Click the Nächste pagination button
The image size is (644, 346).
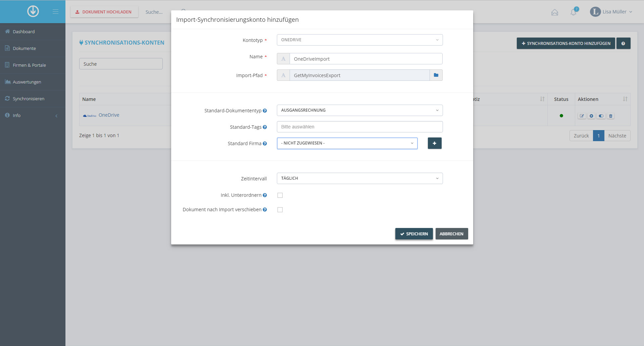click(617, 135)
